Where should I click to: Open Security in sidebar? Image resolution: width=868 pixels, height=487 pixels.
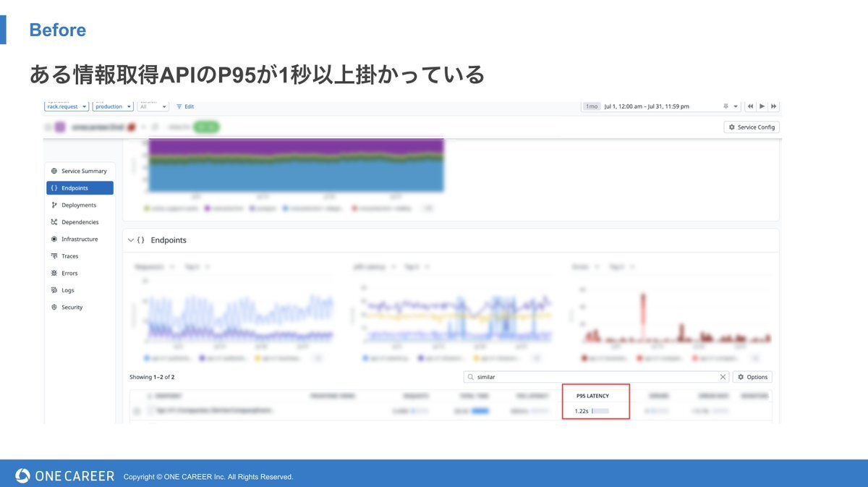pyautogui.click(x=80, y=307)
